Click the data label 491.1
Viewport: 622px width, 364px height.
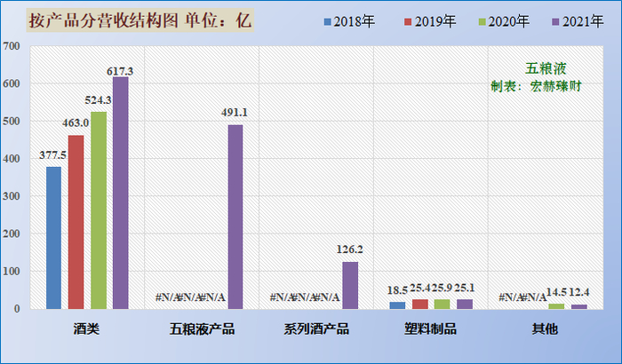point(235,113)
